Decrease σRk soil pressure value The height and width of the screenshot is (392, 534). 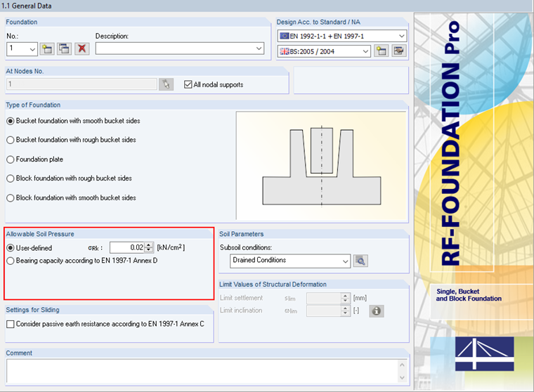click(148, 250)
